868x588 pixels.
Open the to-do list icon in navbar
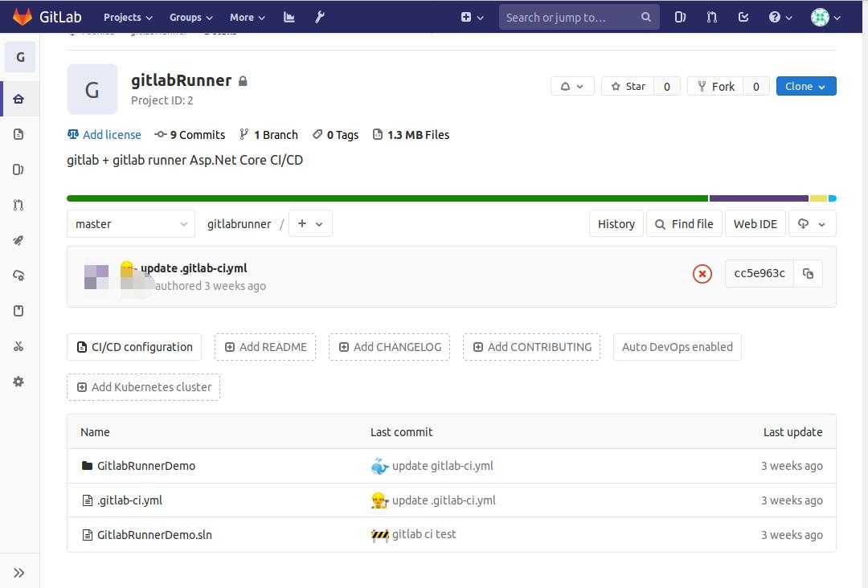click(743, 17)
